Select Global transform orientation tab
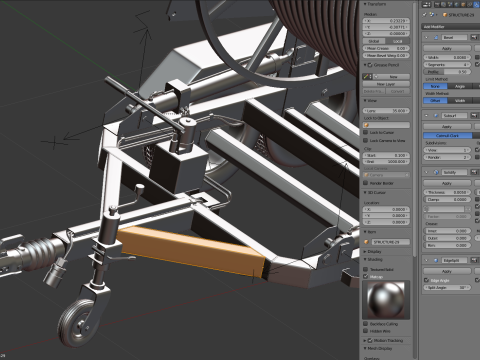 [374, 41]
